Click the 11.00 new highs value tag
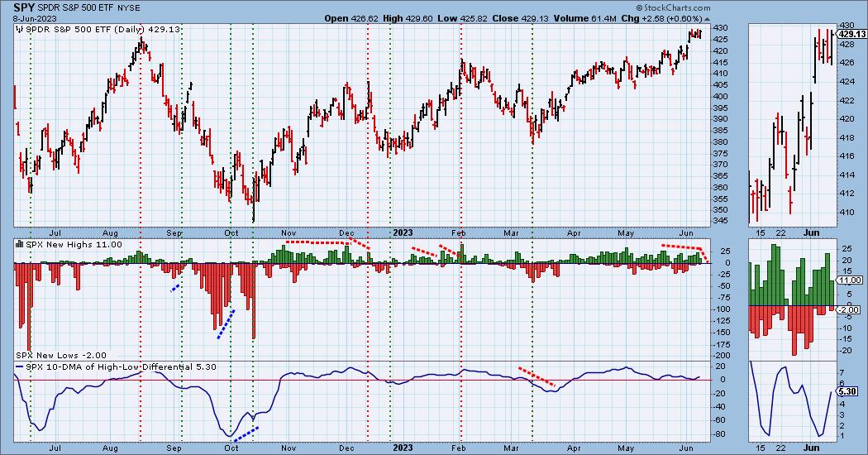 click(849, 280)
